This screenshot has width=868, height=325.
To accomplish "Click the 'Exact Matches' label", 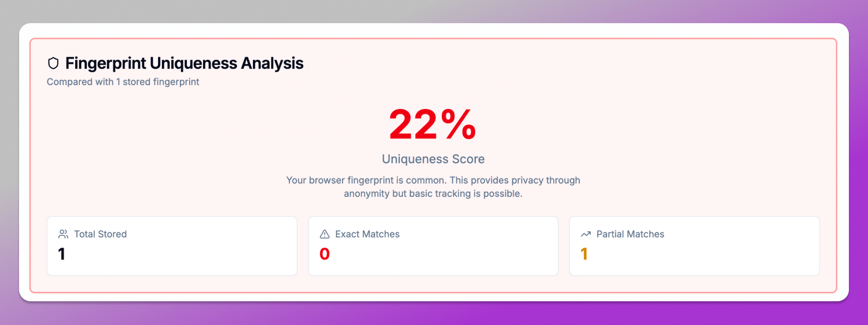I will 367,234.
